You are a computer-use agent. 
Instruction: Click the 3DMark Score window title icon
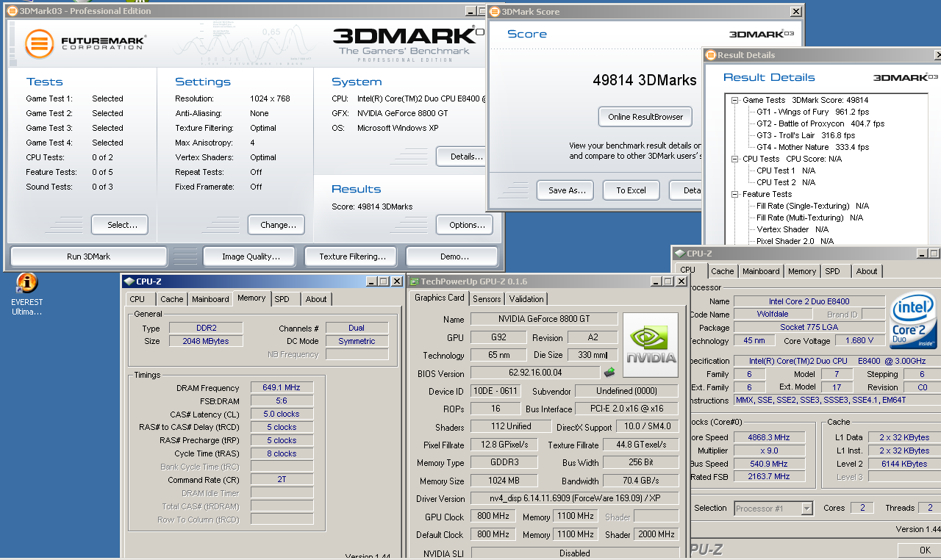point(495,12)
